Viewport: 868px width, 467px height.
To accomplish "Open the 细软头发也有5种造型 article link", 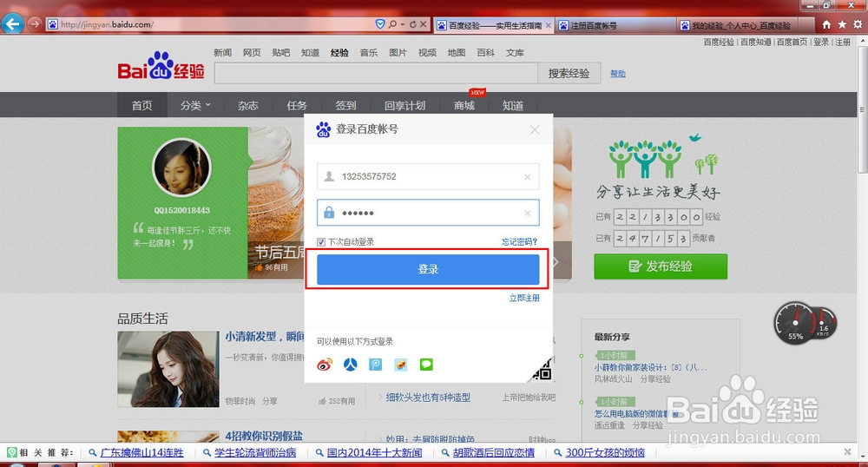I will tap(428, 398).
